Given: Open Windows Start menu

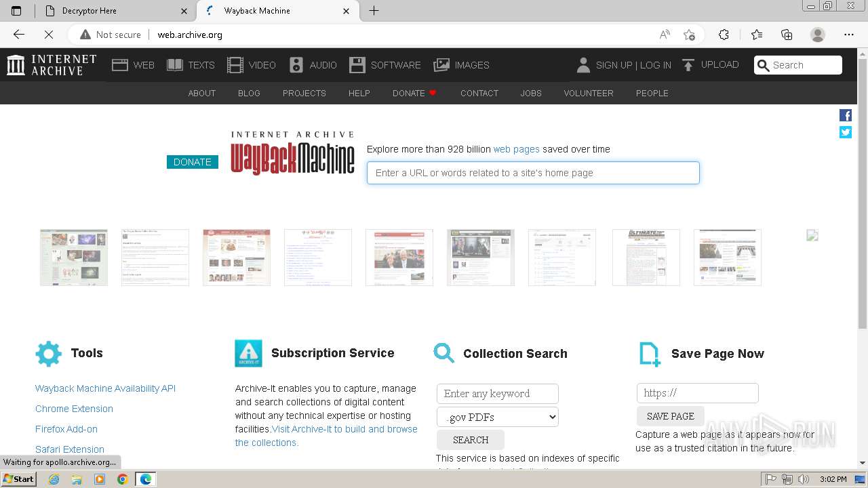Looking at the screenshot, I should coord(18,479).
